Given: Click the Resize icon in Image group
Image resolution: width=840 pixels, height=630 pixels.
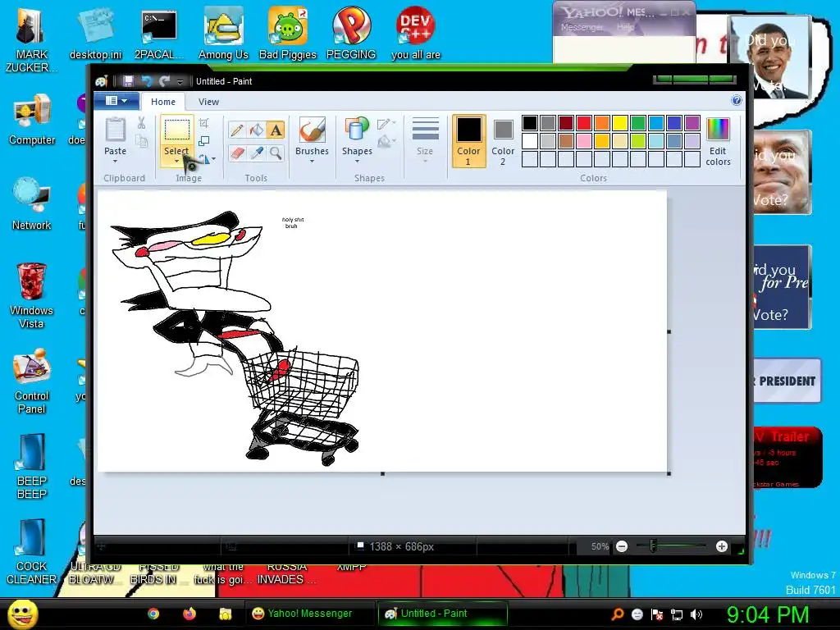Looking at the screenshot, I should pyautogui.click(x=203, y=141).
